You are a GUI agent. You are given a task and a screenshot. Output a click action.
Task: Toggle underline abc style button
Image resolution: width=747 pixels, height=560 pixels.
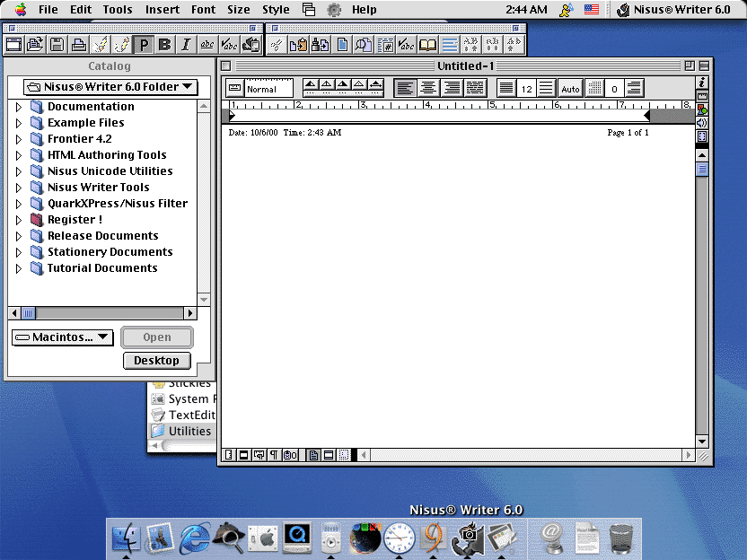point(207,45)
